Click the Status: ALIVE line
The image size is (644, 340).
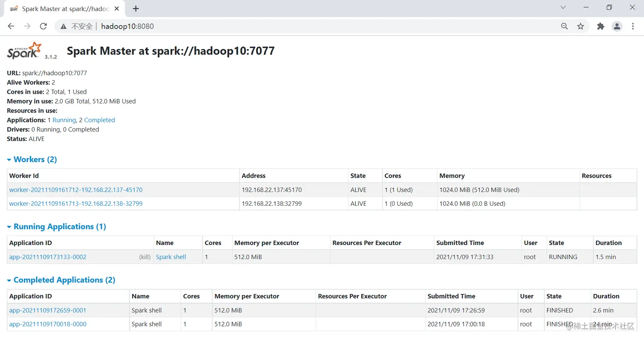coord(26,139)
